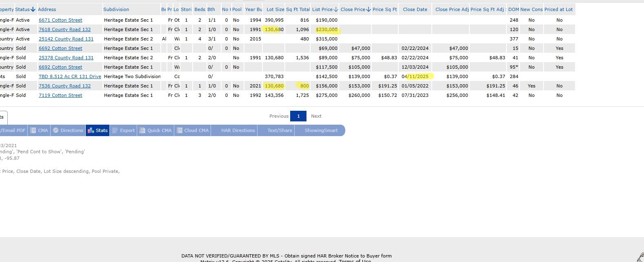Open the 6671 Cotton Street listing
Image resolution: width=644 pixels, height=262 pixels.
tap(60, 20)
